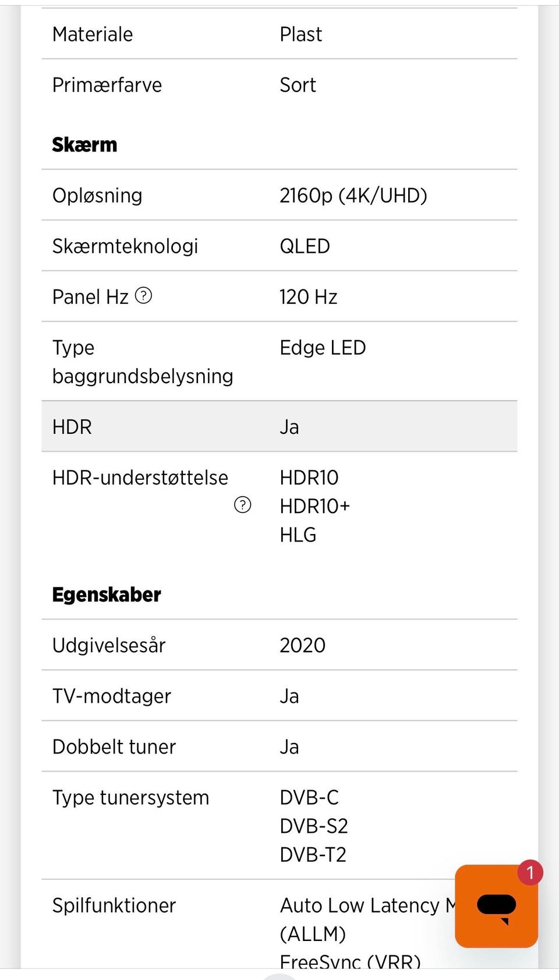Select the 2020 release year value
The height and width of the screenshot is (980, 559).
tap(302, 645)
